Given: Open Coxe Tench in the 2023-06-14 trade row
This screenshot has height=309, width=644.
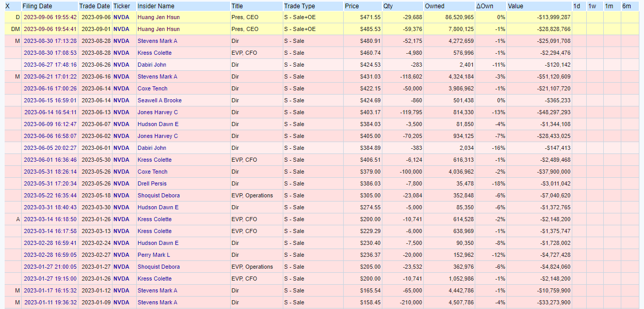Looking at the screenshot, I should pyautogui.click(x=152, y=88).
